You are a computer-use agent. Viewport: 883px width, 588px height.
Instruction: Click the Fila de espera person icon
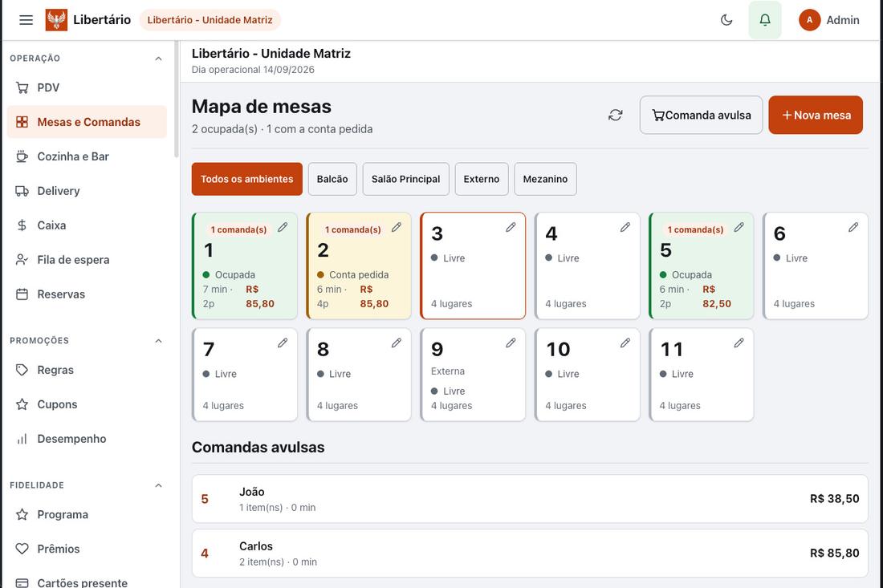[22, 259]
